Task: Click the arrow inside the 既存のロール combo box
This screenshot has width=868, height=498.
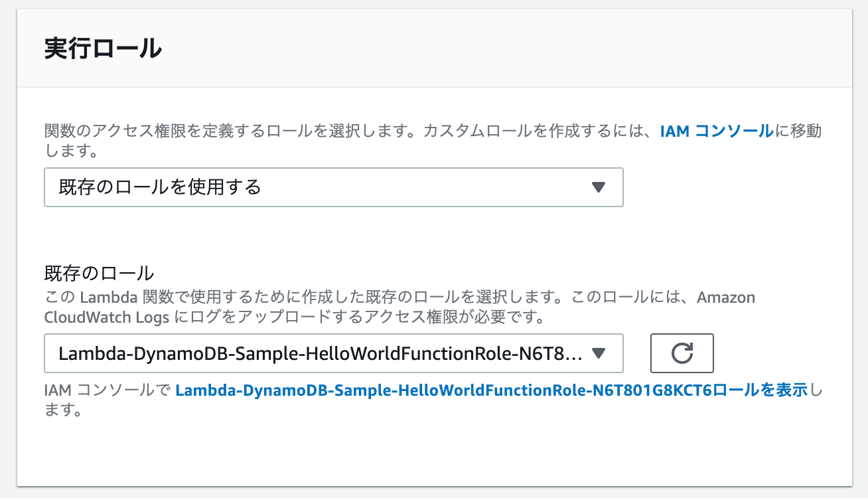Action: click(x=599, y=353)
